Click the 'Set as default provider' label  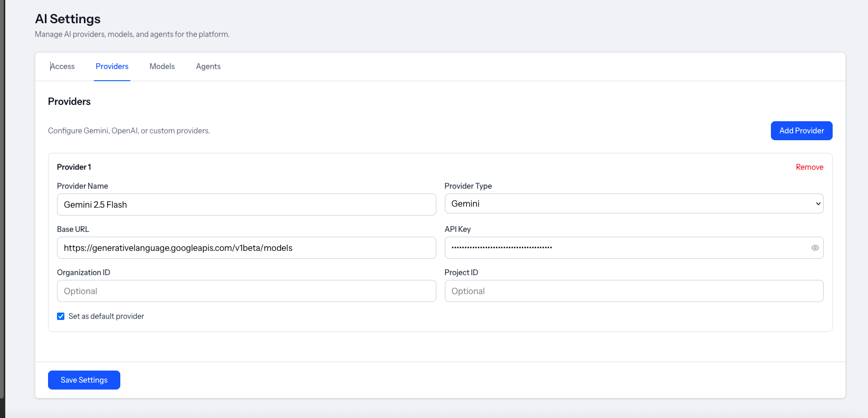(106, 316)
